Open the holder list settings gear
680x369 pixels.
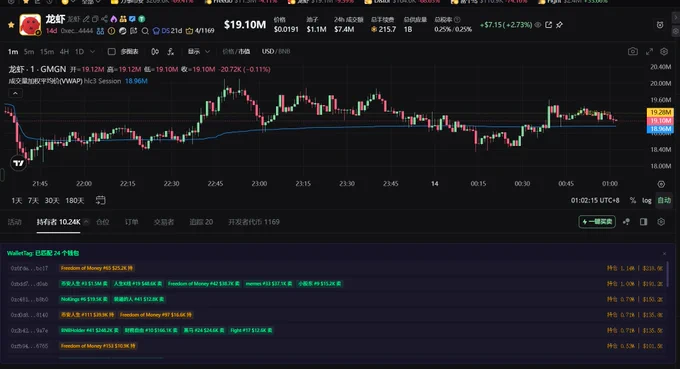click(661, 222)
